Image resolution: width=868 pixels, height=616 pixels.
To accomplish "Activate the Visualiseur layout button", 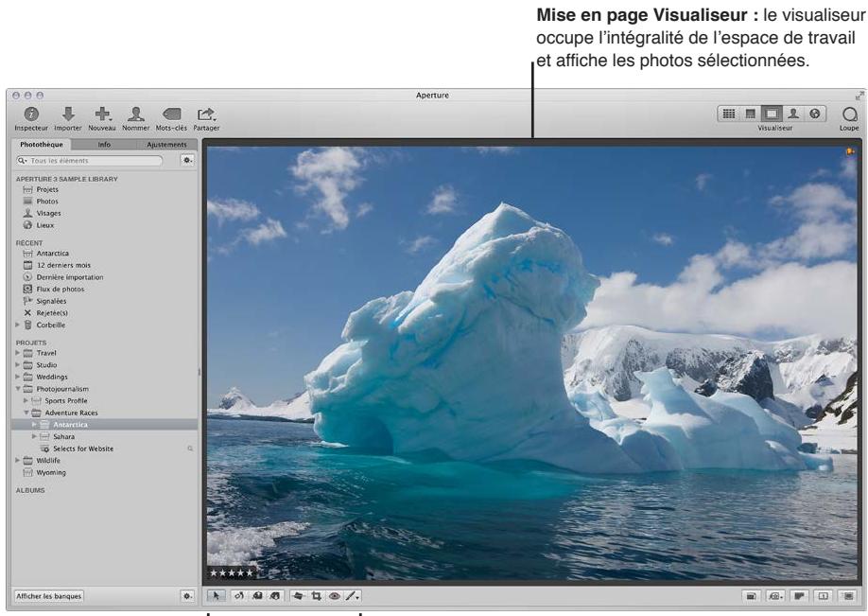I will 772,114.
